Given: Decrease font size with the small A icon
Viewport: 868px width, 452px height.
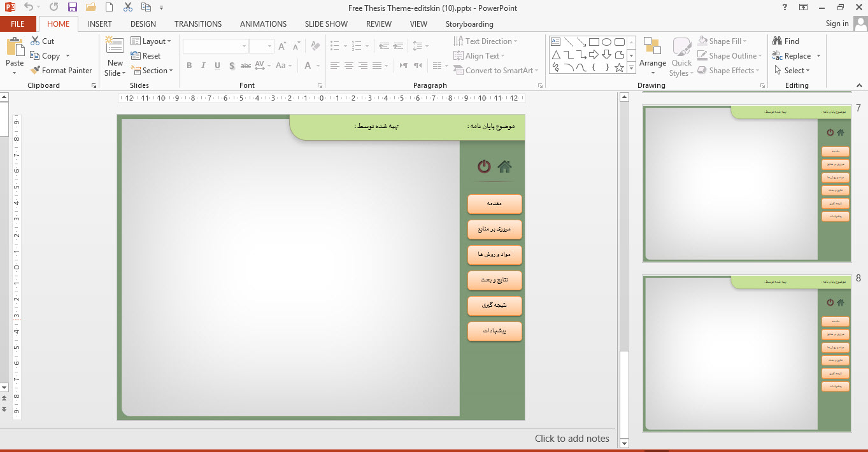Looking at the screenshot, I should [297, 46].
